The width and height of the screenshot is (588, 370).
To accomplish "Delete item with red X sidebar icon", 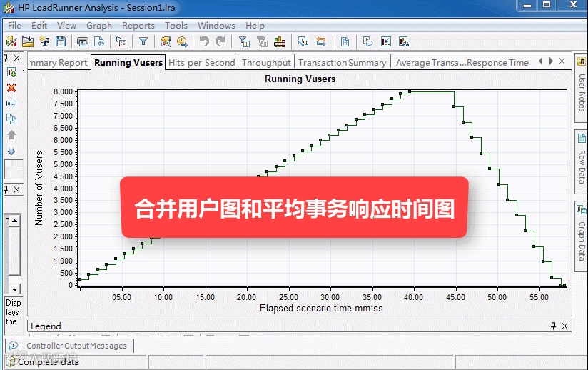I will 11,88.
